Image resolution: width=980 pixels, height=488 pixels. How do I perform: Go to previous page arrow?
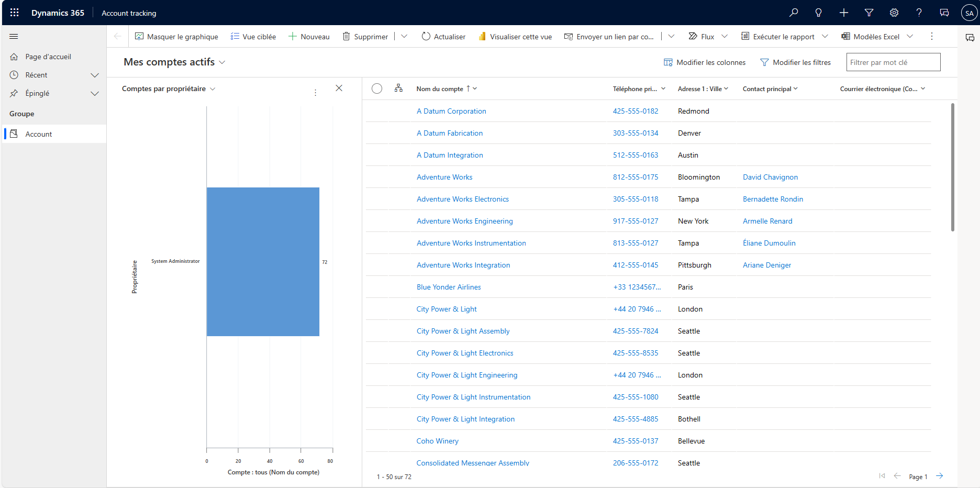click(897, 476)
